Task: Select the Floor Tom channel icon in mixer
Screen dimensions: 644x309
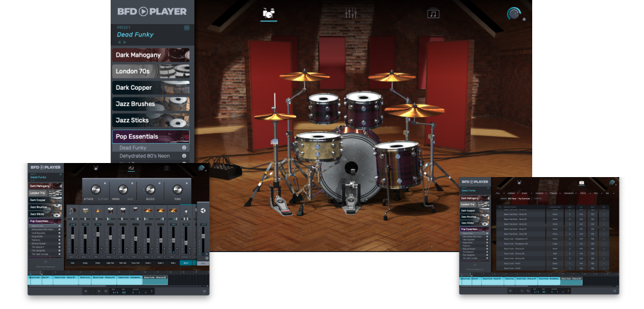Action: (136, 210)
